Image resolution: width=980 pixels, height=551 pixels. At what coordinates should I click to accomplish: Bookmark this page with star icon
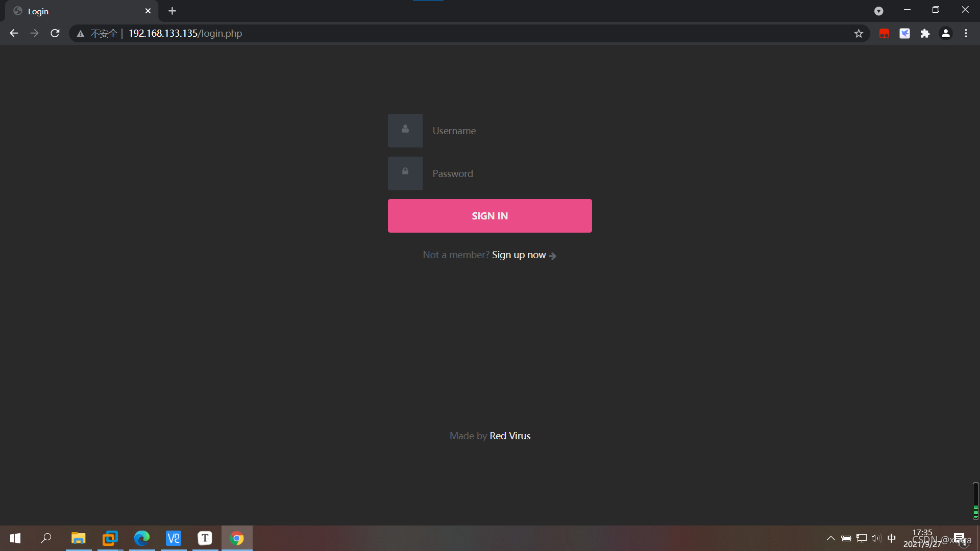pyautogui.click(x=859, y=33)
